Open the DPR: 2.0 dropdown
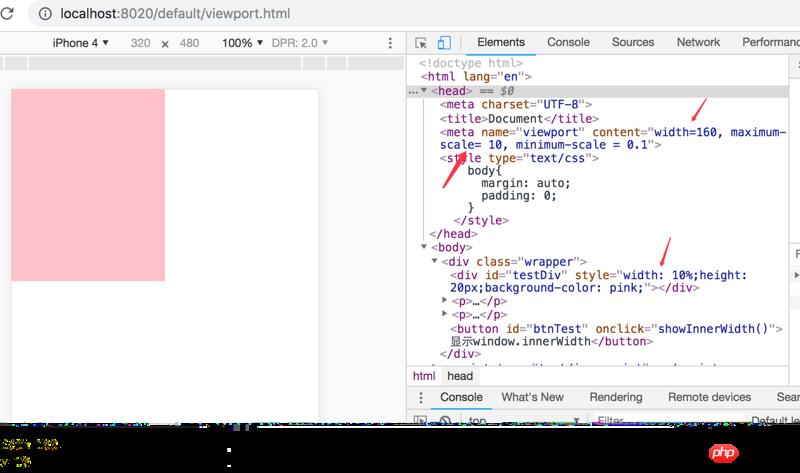Image resolution: width=800 pixels, height=473 pixels. 298,44
